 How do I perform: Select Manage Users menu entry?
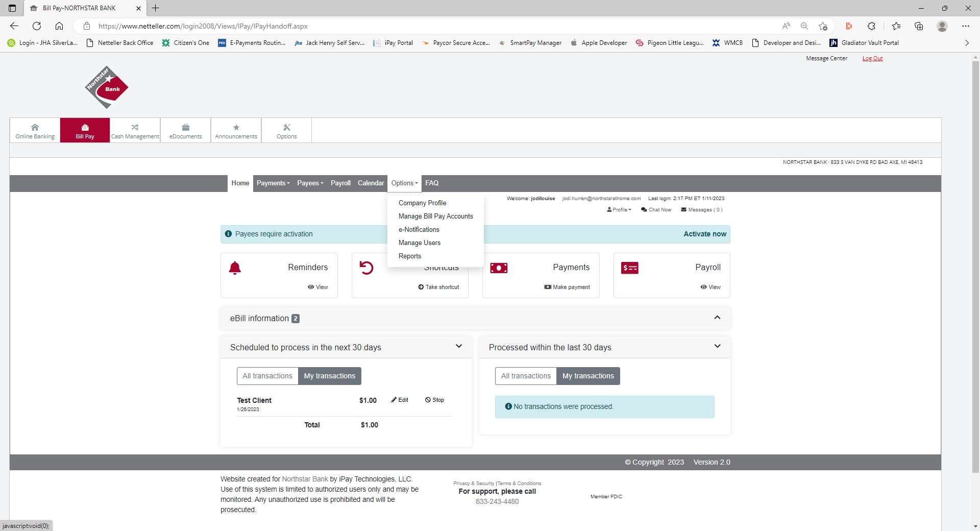[419, 243]
